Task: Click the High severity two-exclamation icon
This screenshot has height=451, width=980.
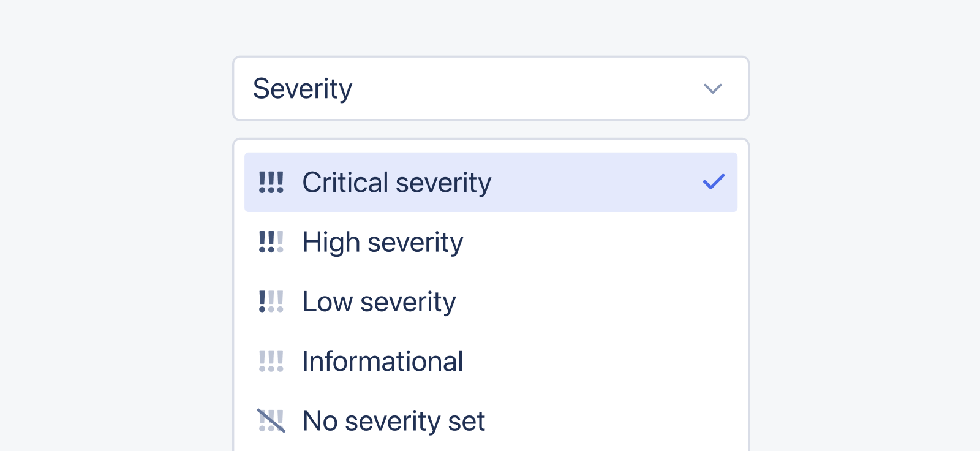Action: point(271,242)
